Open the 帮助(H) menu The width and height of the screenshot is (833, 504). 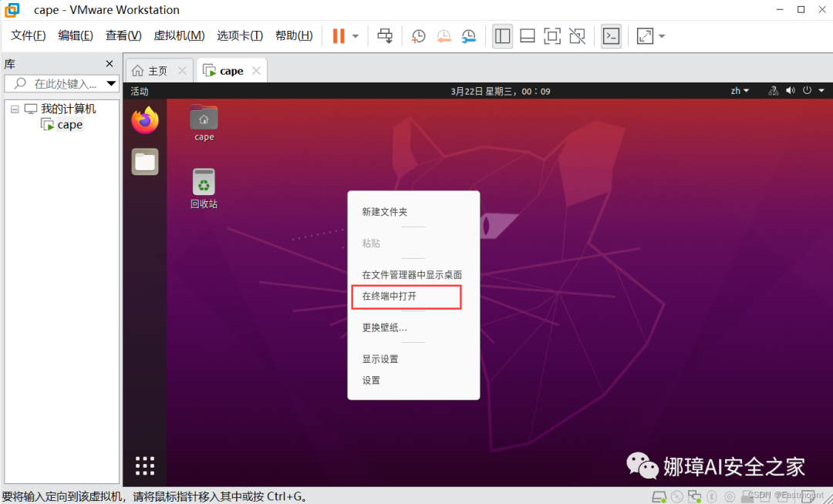pyautogui.click(x=294, y=35)
